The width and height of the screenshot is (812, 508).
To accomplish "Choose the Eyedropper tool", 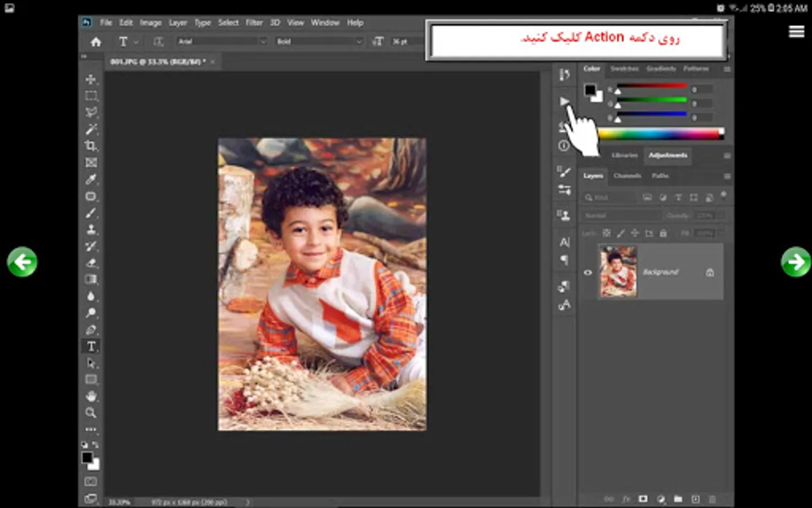I will coord(91,179).
